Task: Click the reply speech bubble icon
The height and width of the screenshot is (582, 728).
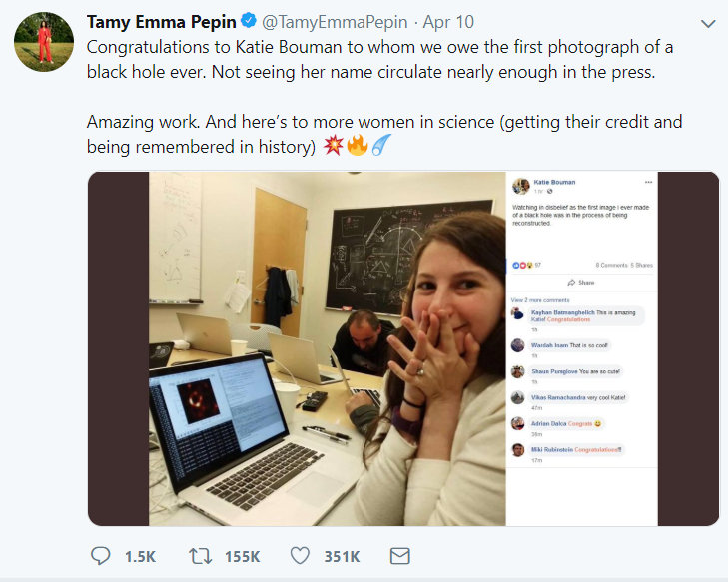Action: pos(101,556)
